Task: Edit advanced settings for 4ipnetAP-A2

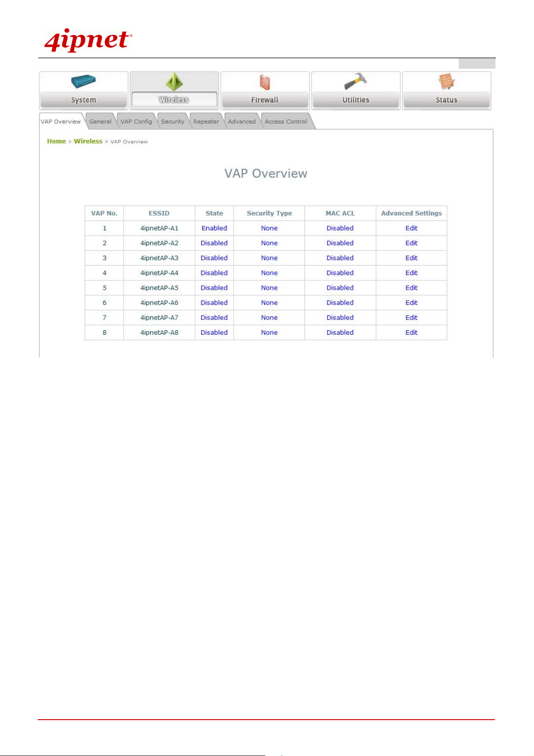Action: (x=412, y=243)
